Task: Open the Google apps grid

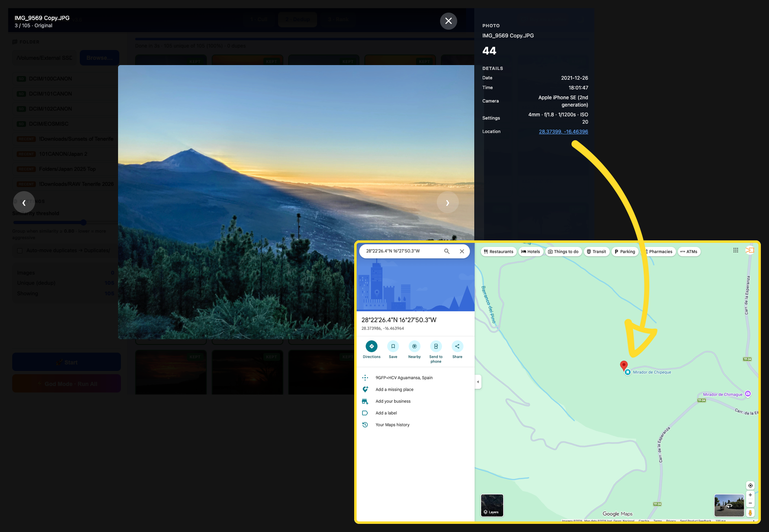Action: (736, 250)
